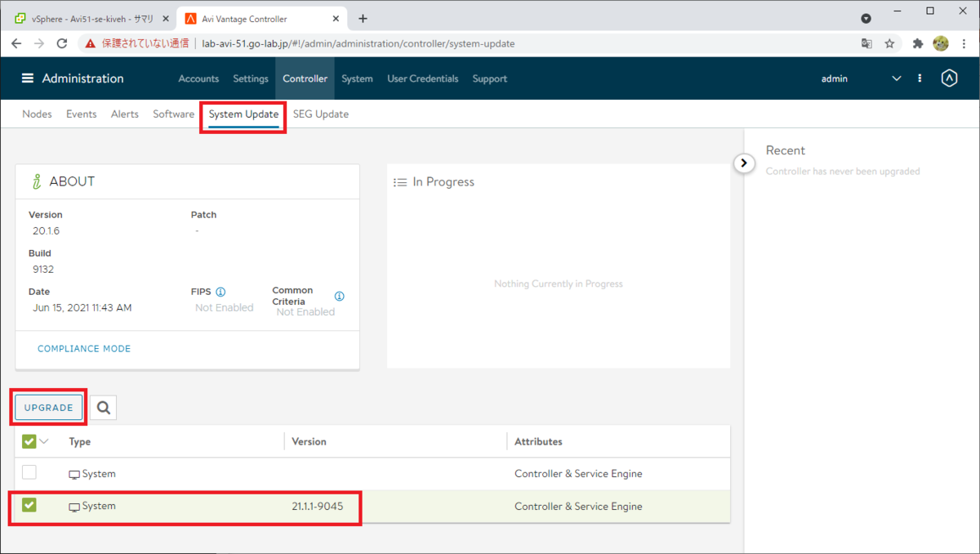Select the System Update tab
Viewport: 980px width, 554px height.
(x=243, y=114)
